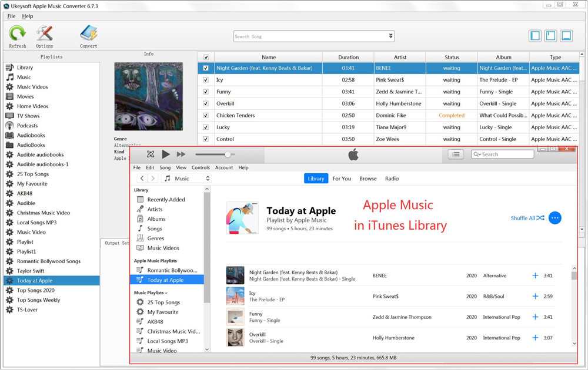Open the File menu in Ukeysoft

(x=11, y=16)
